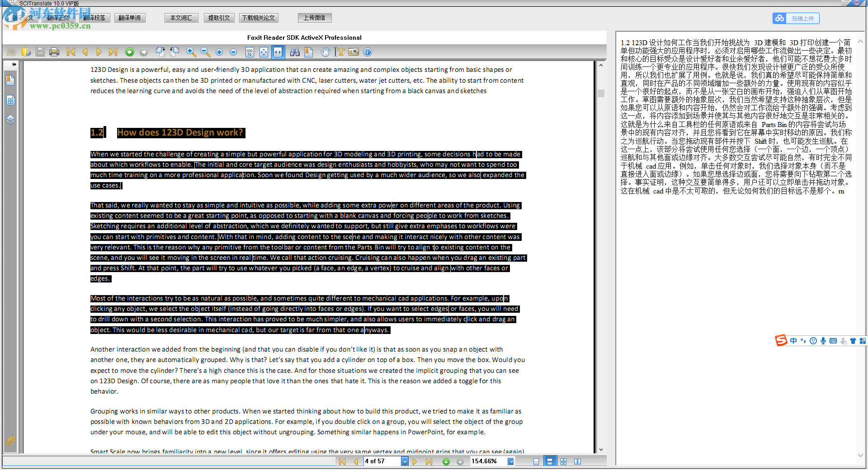868x470 pixels.
Task: Click the 翻译全文 button
Action: pyautogui.click(x=22, y=18)
